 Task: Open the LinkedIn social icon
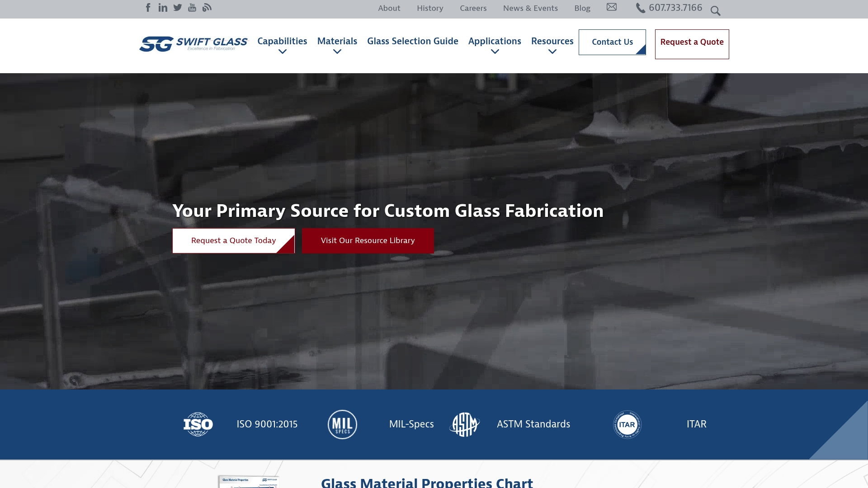coord(163,8)
